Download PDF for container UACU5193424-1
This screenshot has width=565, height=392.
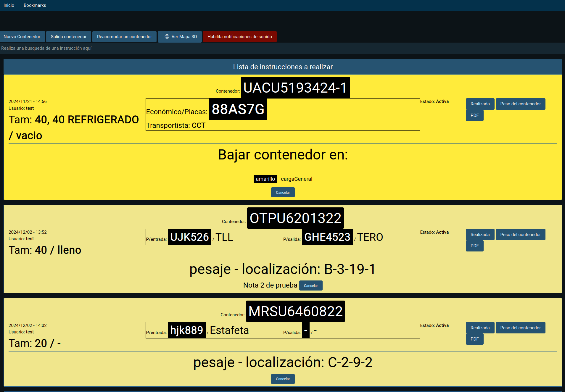point(474,115)
